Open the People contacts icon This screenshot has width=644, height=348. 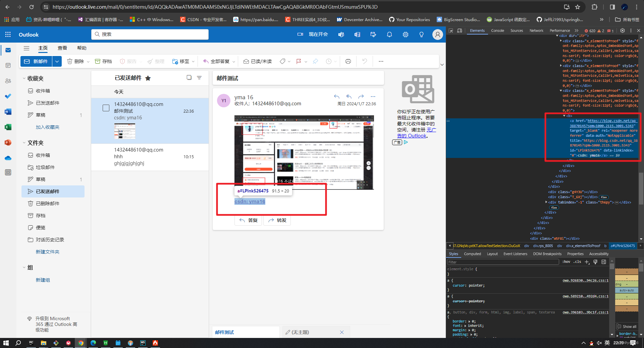(x=8, y=81)
